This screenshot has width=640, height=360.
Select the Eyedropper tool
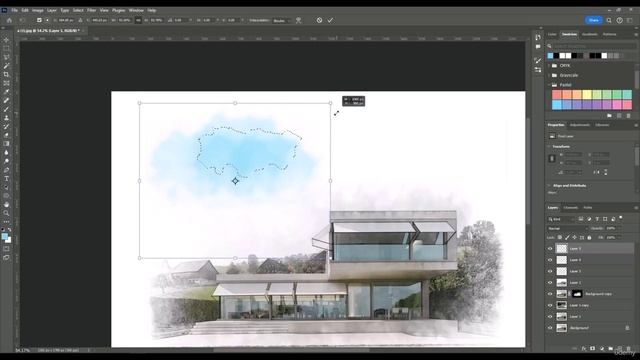click(6, 92)
